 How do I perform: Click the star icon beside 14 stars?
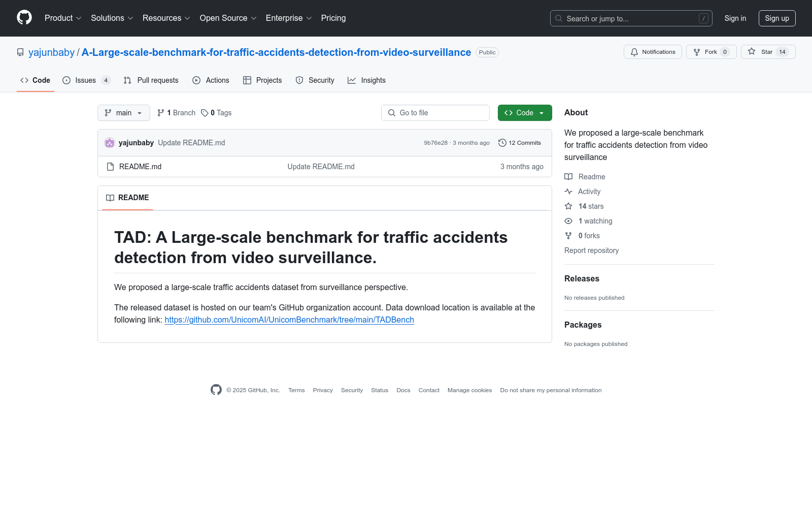click(568, 206)
